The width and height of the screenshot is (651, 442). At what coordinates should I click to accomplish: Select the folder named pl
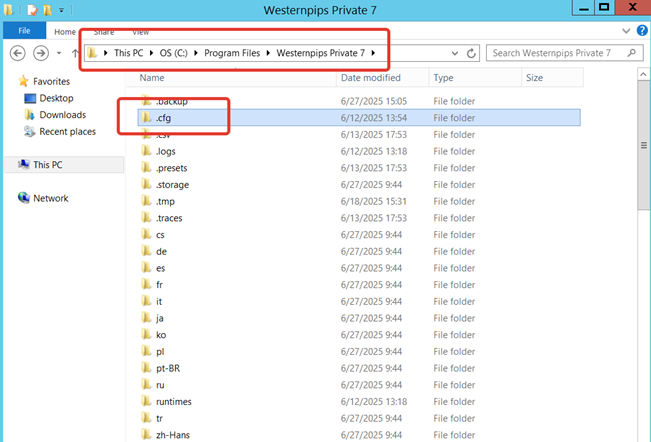160,352
